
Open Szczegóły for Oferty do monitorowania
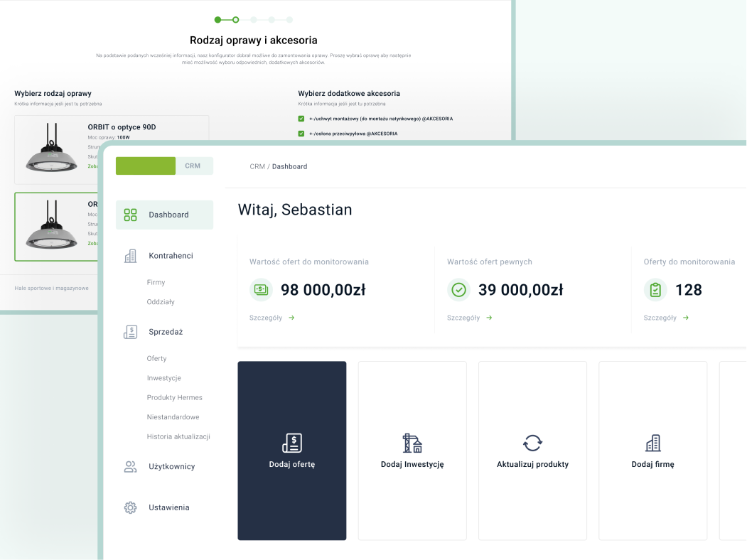(x=666, y=318)
